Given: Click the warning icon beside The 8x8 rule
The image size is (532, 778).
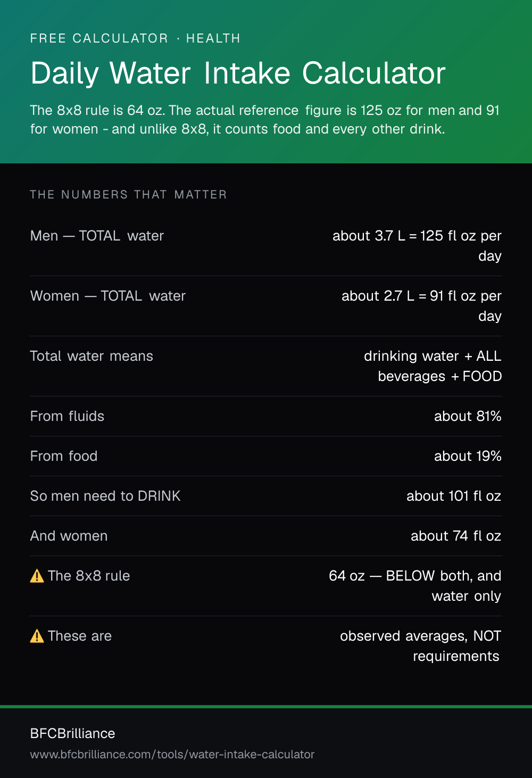Looking at the screenshot, I should [x=37, y=576].
